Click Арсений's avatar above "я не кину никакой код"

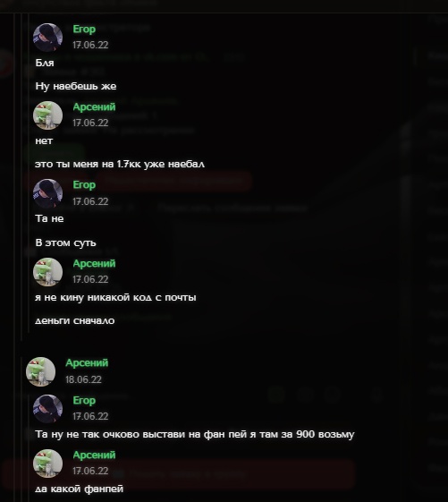tap(47, 272)
